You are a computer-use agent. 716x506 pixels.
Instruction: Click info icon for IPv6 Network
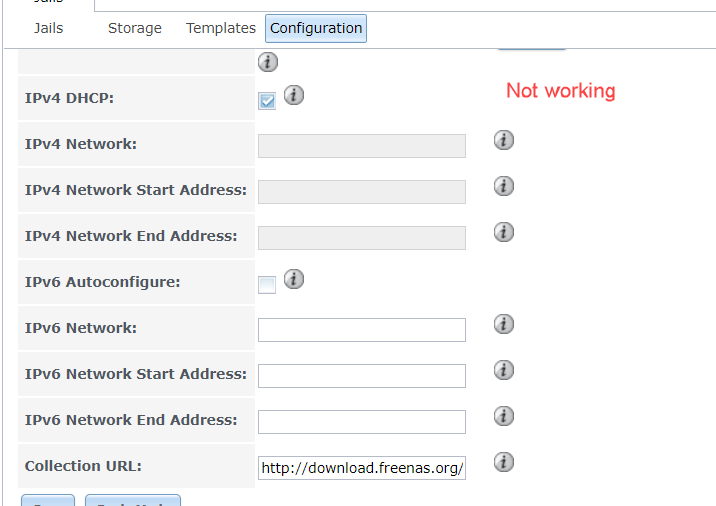point(504,324)
